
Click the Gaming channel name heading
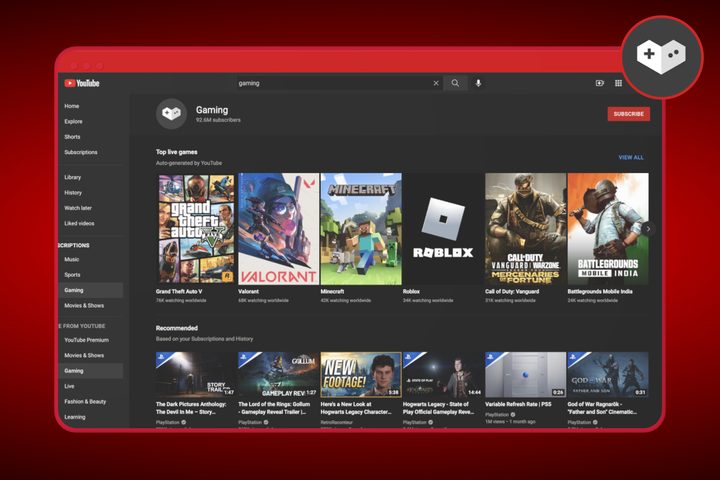212,110
